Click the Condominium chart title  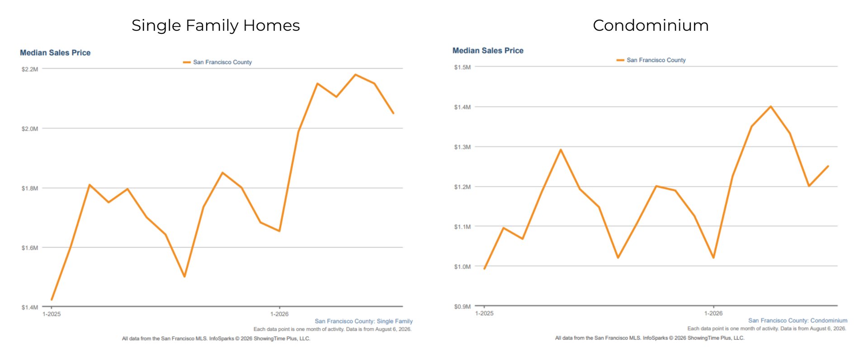(651, 25)
